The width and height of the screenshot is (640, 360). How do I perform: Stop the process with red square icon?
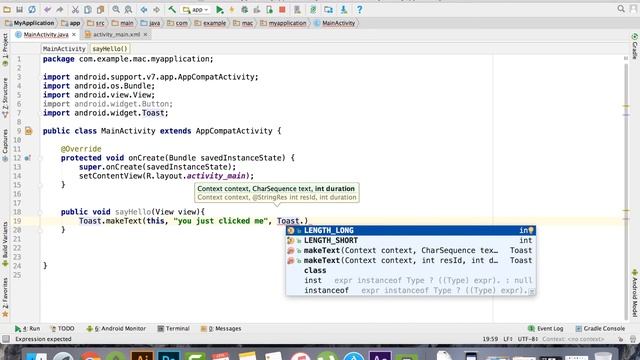[282, 9]
